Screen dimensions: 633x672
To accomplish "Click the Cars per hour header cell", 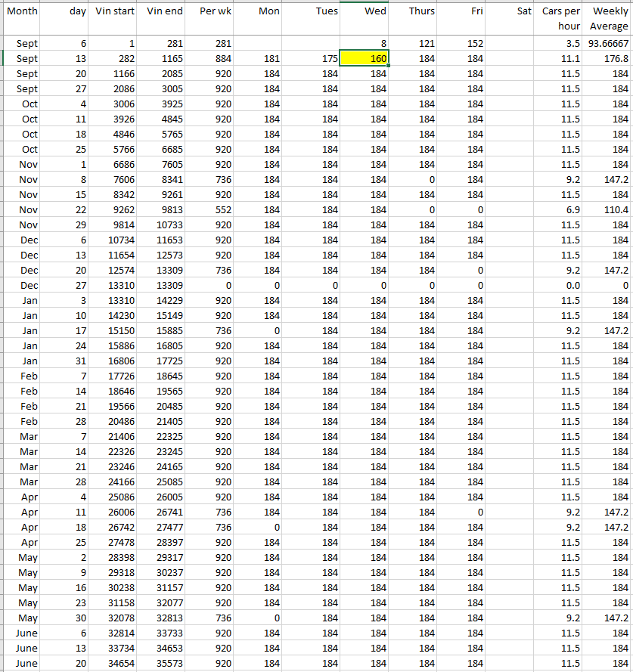I will point(560,18).
